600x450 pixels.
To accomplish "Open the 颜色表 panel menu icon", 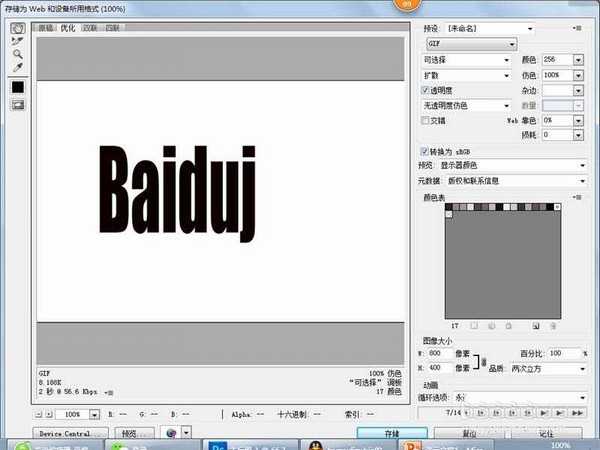I will (577, 197).
